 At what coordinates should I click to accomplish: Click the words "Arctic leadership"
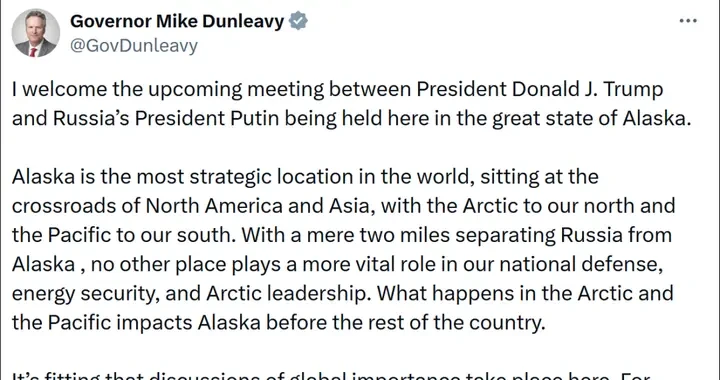click(287, 294)
